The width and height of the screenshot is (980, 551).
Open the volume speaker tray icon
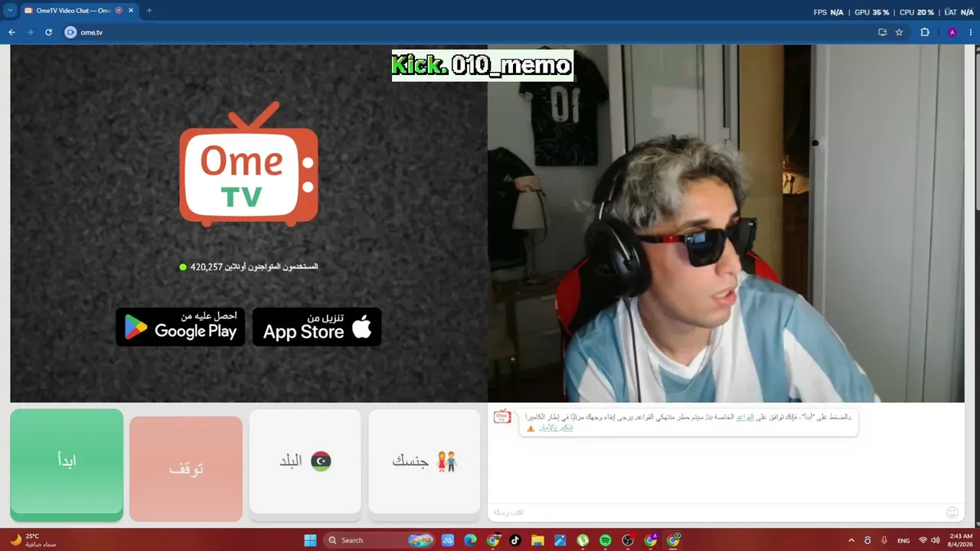point(935,540)
